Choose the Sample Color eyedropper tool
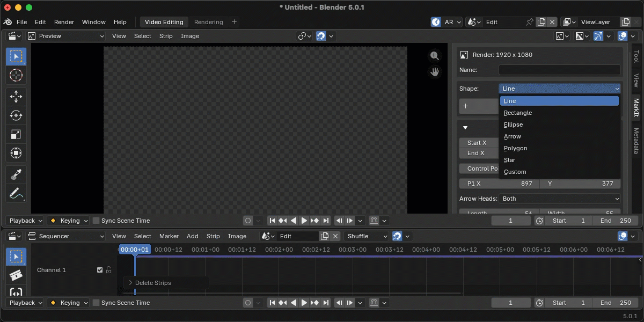This screenshot has height=322, width=644. pyautogui.click(x=16, y=174)
